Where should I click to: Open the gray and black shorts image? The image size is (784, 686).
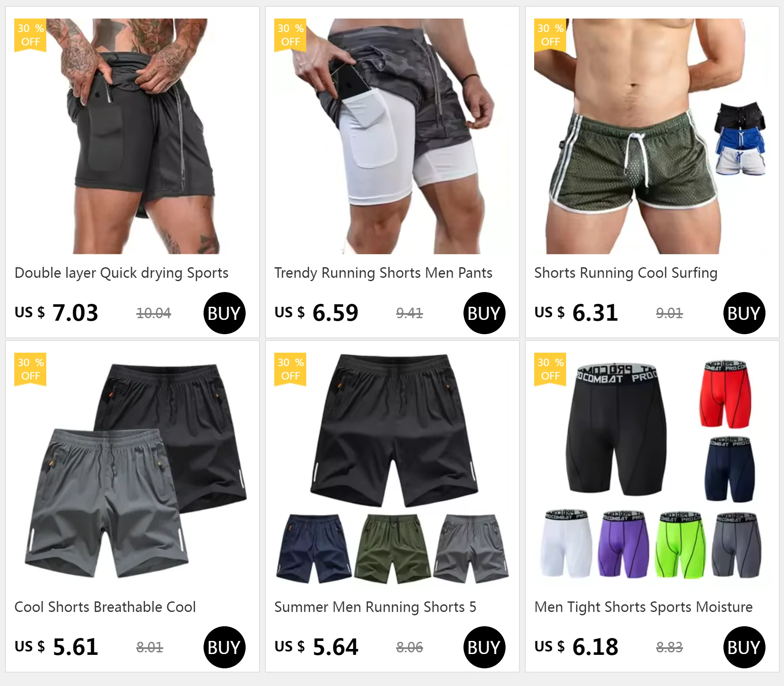pos(132,470)
